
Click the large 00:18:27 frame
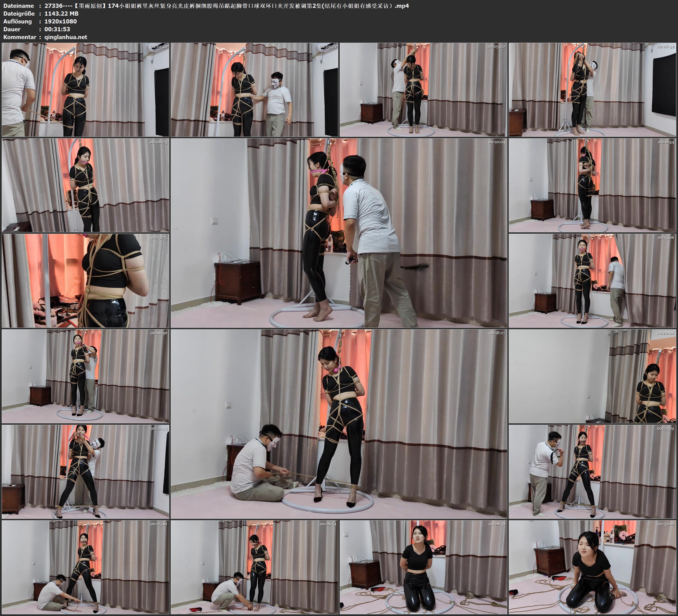339,424
